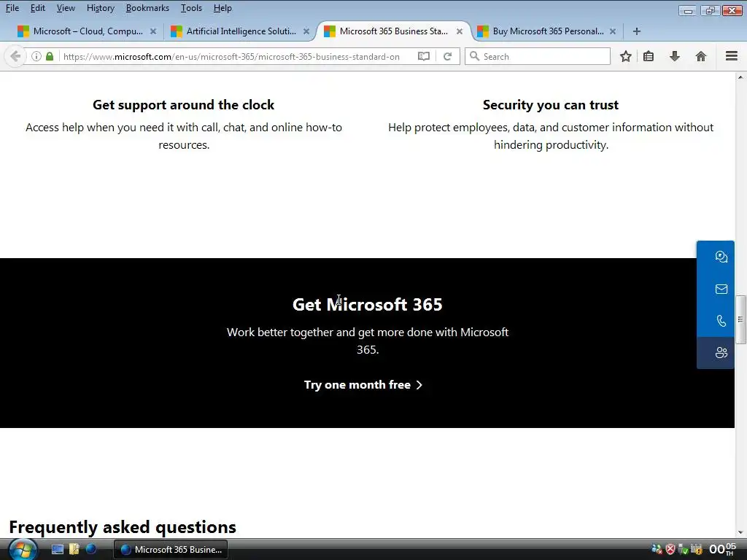Open the View menu
The image size is (747, 560).
65,8
